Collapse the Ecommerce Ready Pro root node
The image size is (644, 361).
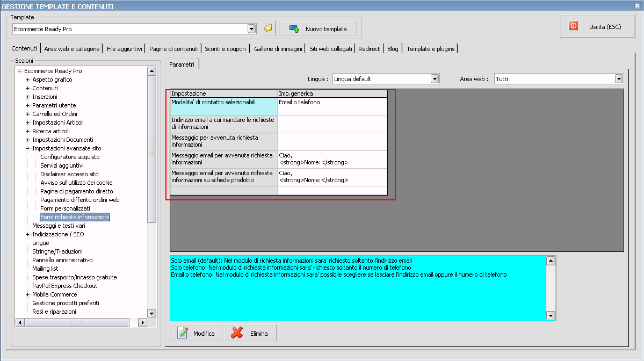(x=19, y=71)
